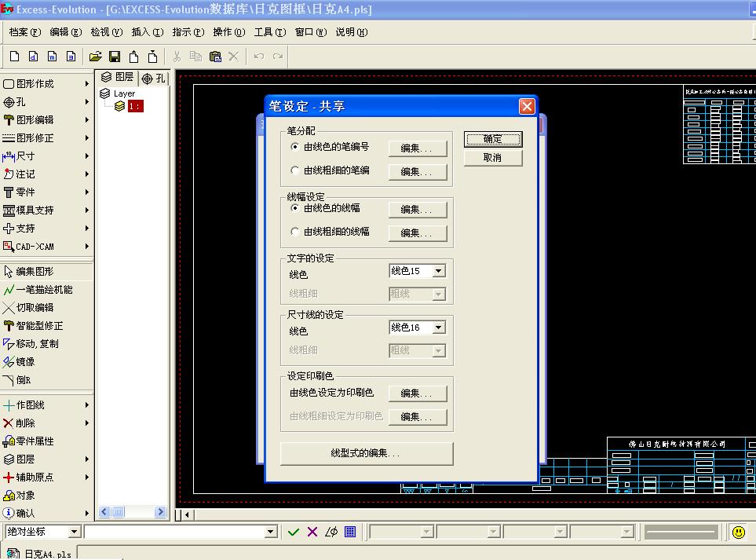Open the 编辑(E) menu

pyautogui.click(x=66, y=32)
